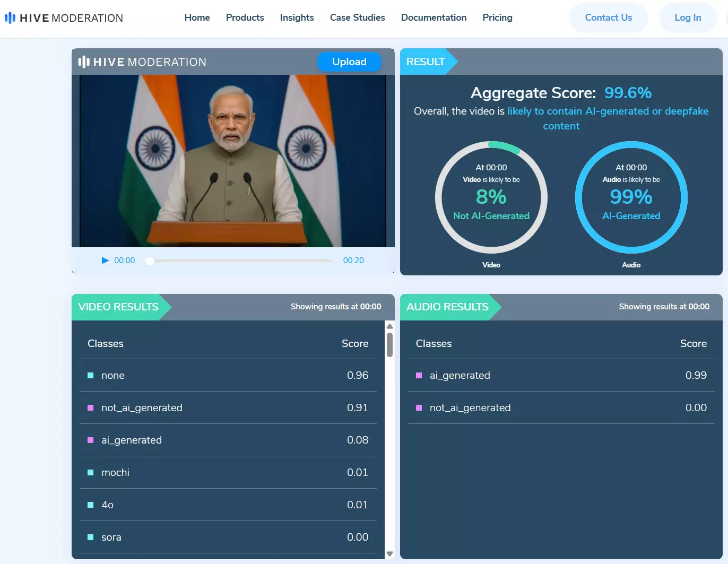
Task: Click the scroll up arrow in Video Results
Action: point(389,326)
